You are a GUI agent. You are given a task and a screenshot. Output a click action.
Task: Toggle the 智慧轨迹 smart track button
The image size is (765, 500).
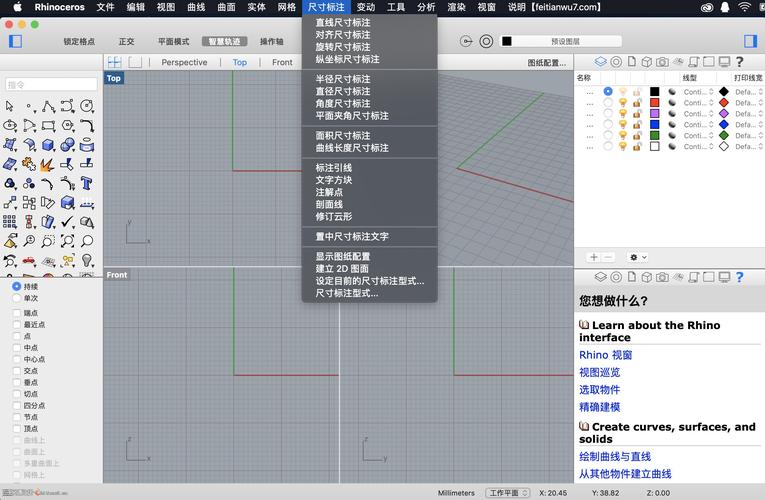224,41
